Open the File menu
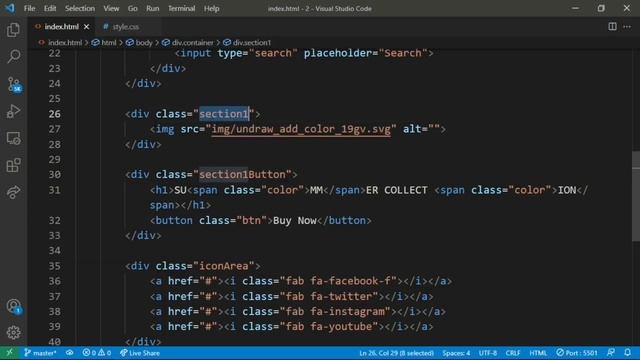Image resolution: width=640 pixels, height=360 pixels. coord(29,8)
